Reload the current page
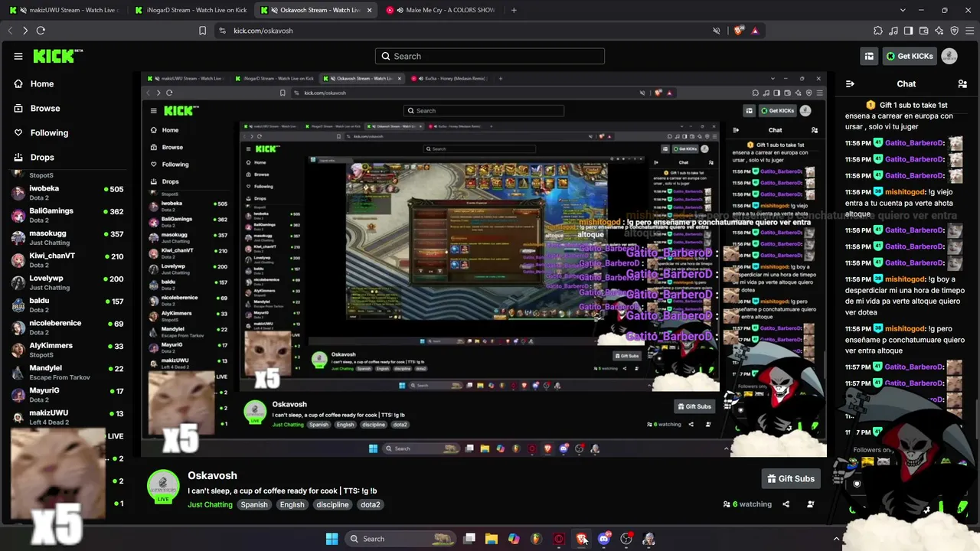 (x=41, y=31)
